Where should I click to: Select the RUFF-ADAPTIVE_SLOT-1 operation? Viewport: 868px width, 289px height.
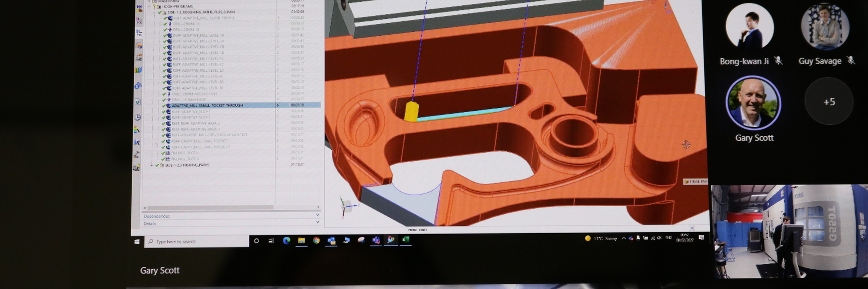pos(191,111)
